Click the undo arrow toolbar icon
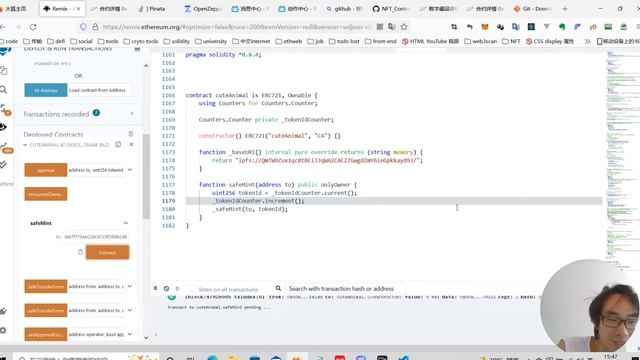640x360 pixels. [x=469, y=27]
